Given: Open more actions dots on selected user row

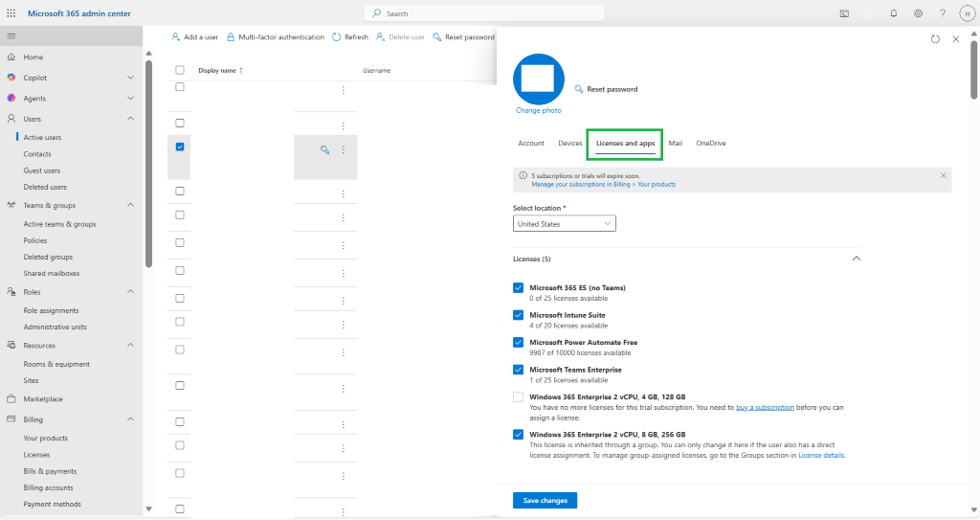Looking at the screenshot, I should [344, 149].
